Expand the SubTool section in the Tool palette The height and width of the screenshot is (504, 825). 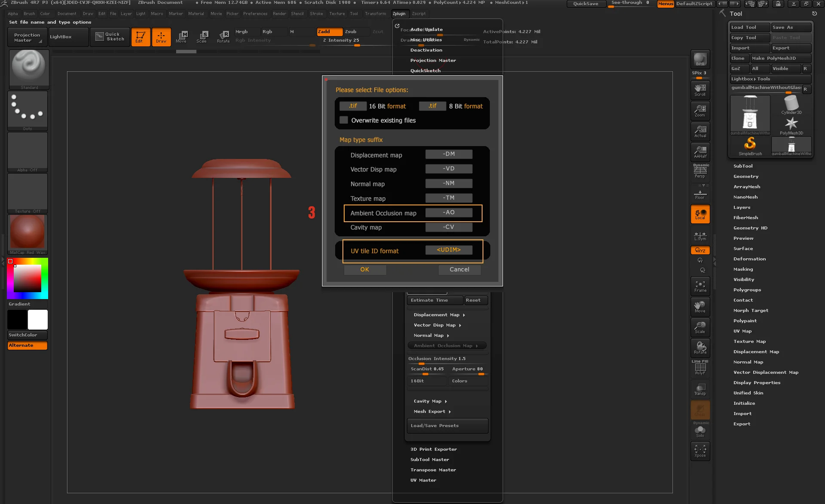click(x=742, y=166)
